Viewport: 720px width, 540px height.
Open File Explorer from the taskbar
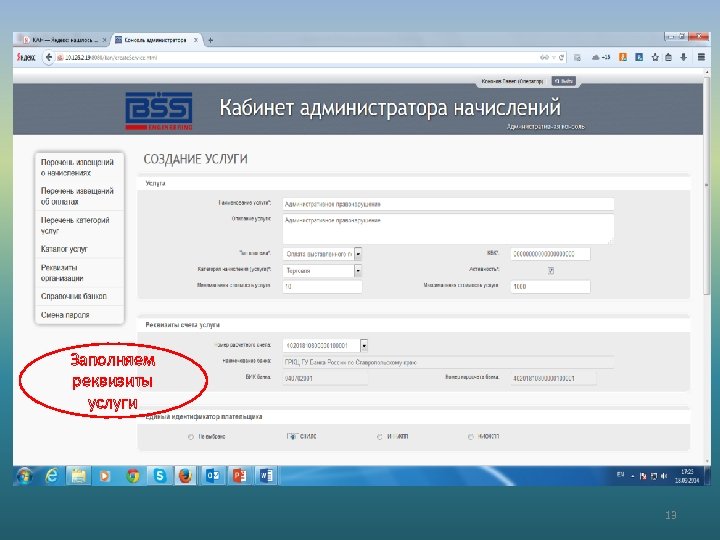(x=79, y=476)
